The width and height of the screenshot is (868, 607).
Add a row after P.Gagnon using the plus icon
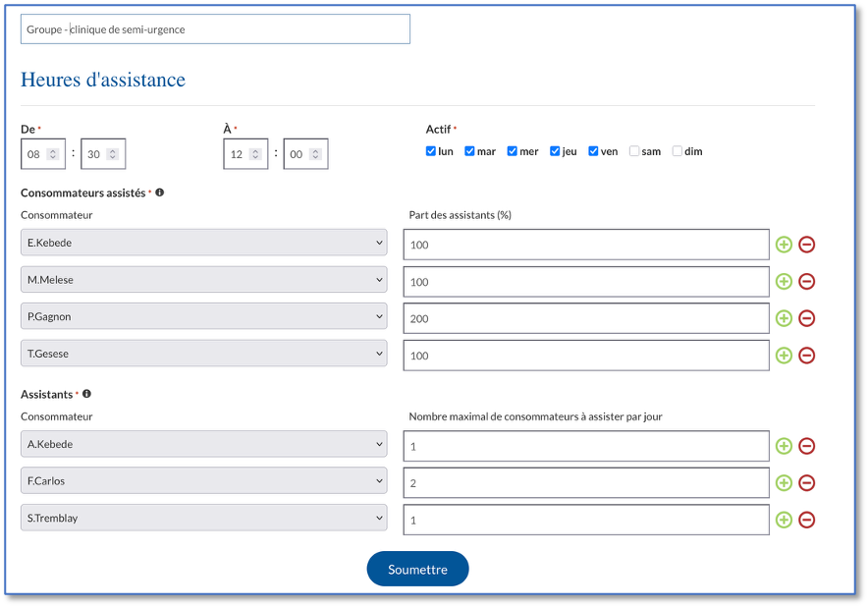point(784,318)
